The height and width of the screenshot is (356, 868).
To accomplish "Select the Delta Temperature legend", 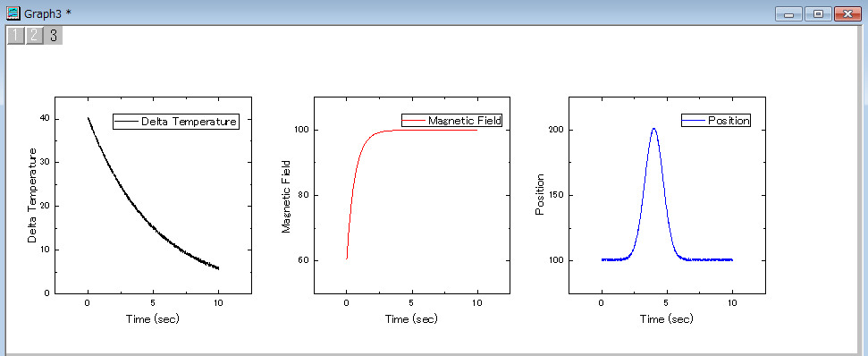I will (176, 122).
